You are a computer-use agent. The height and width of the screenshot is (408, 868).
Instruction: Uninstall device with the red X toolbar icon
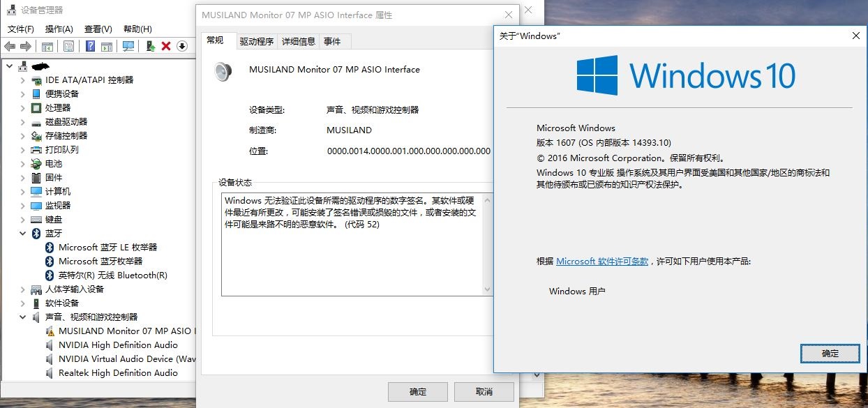pyautogui.click(x=165, y=46)
